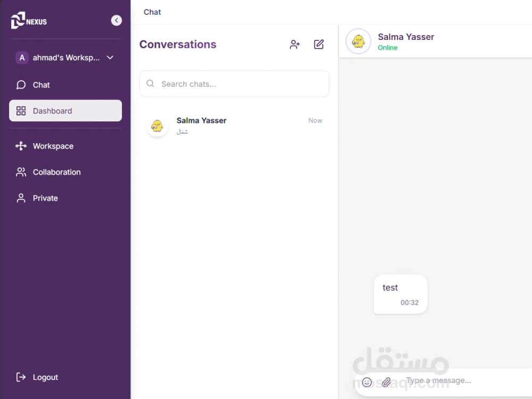Go to the Collaboration section

click(65, 172)
